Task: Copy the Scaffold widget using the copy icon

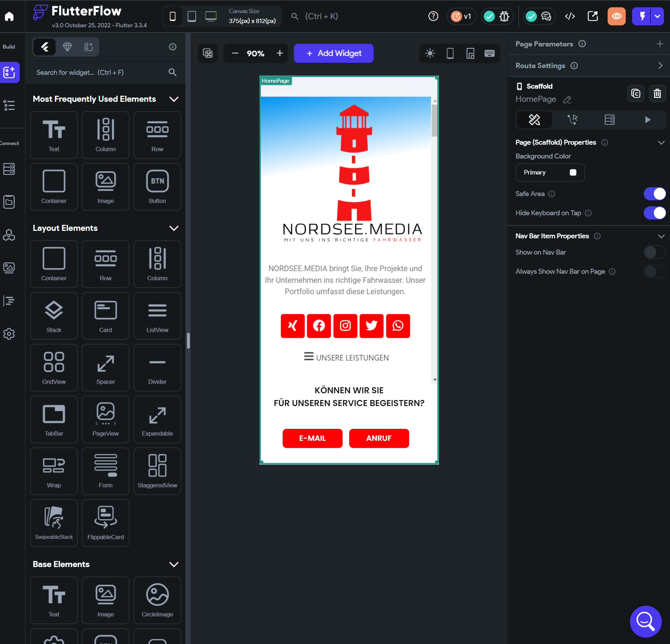Action: pyautogui.click(x=636, y=93)
